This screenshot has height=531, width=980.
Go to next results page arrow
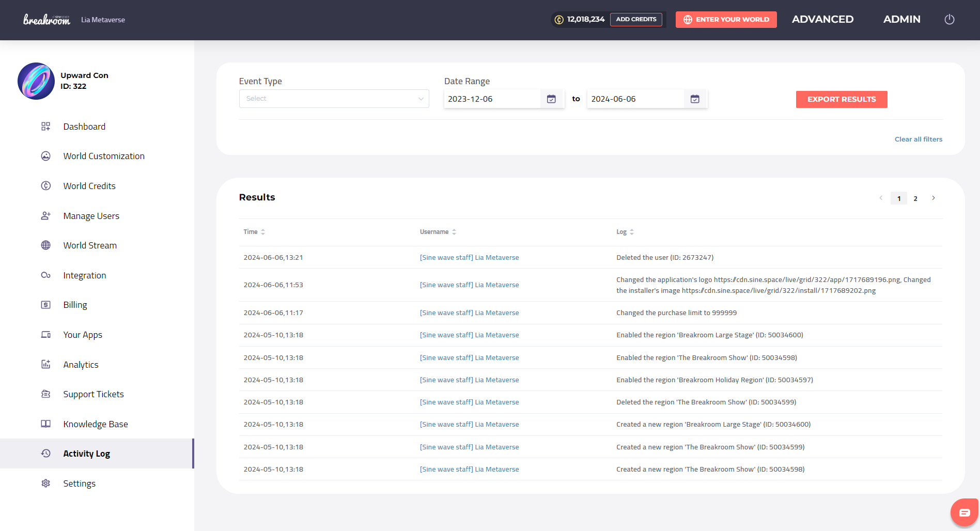(x=934, y=198)
